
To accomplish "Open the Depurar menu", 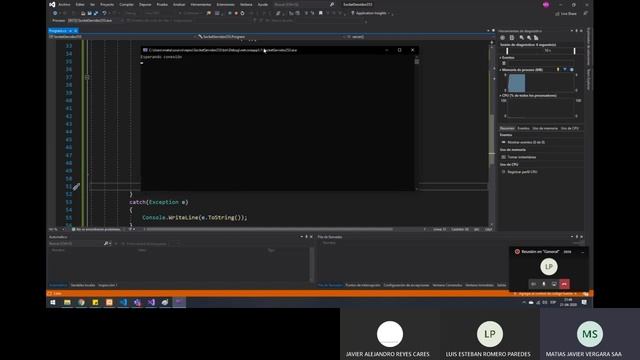I will coord(145,4).
